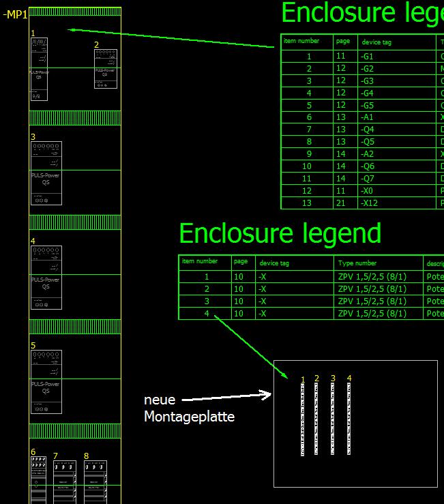Select the -A1 device tag cell
Screen dimensions: 444x504
tap(397, 117)
